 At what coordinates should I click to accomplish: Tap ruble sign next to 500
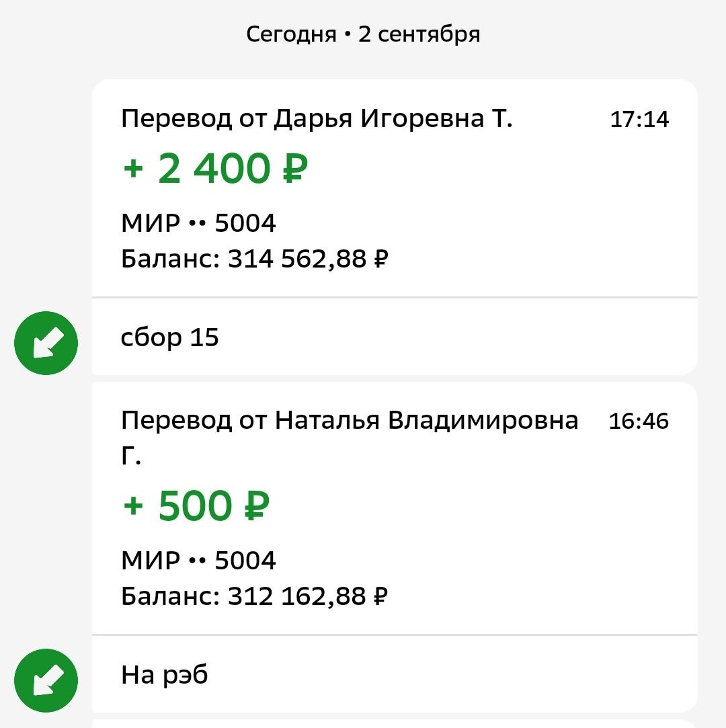pyautogui.click(x=257, y=505)
